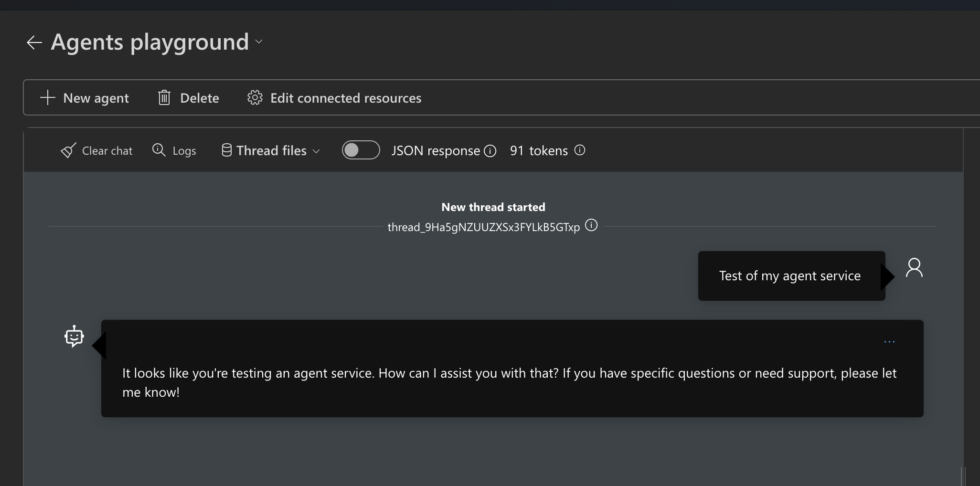Screen dimensions: 980x486
Task: Click the Delete trash can icon
Action: click(x=164, y=97)
